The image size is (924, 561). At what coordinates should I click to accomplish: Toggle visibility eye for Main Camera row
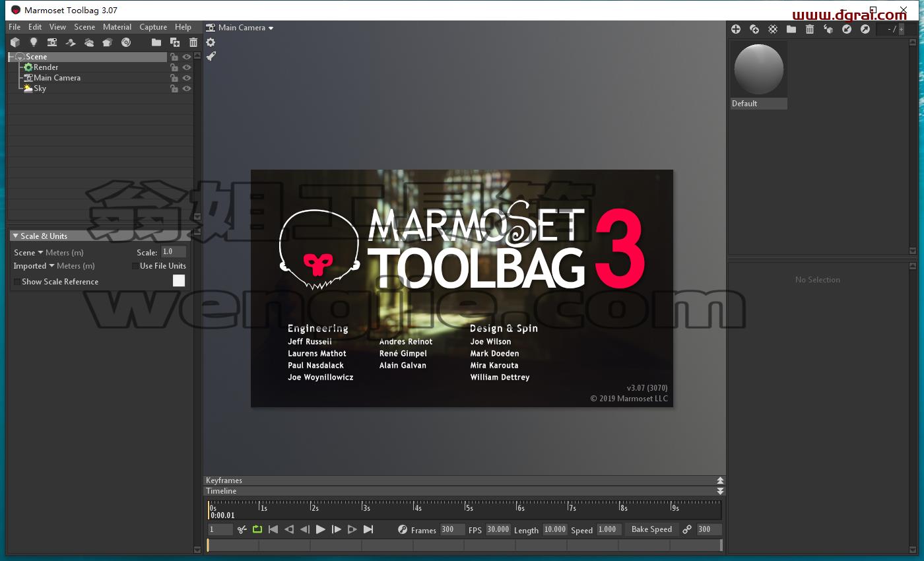click(187, 78)
